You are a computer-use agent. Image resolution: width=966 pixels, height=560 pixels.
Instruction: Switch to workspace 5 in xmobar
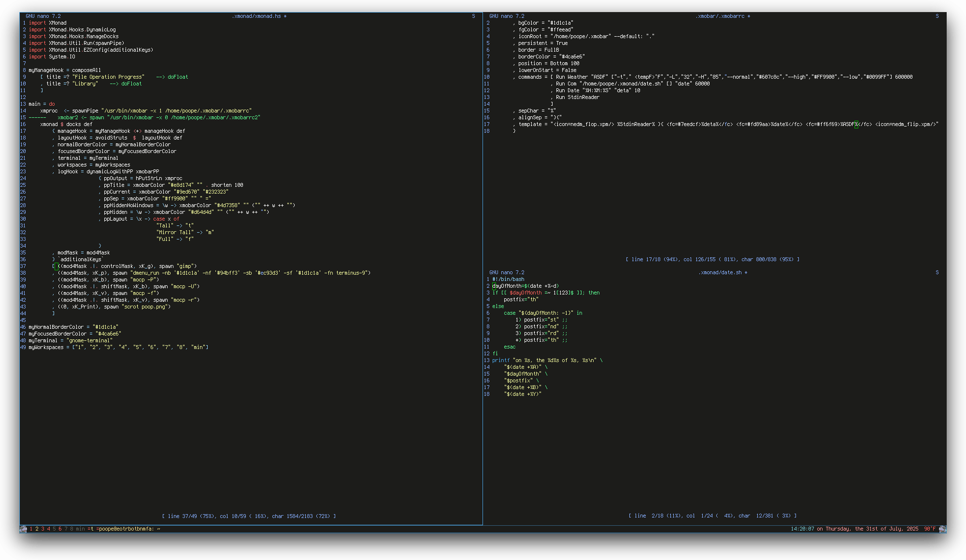point(54,529)
